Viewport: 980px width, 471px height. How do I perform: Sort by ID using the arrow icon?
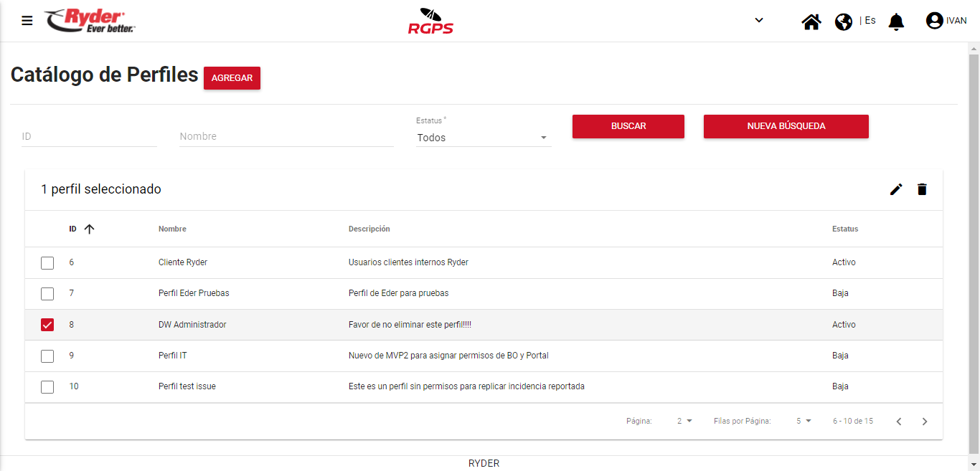click(x=89, y=229)
